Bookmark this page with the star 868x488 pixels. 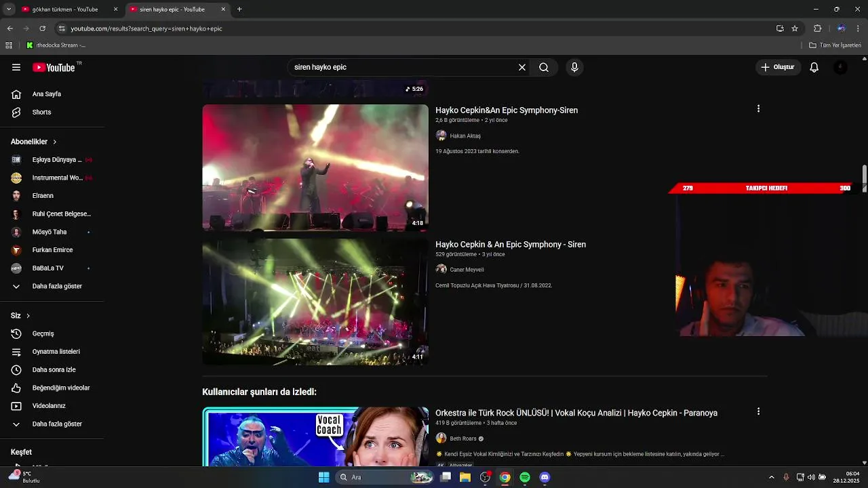[795, 28]
